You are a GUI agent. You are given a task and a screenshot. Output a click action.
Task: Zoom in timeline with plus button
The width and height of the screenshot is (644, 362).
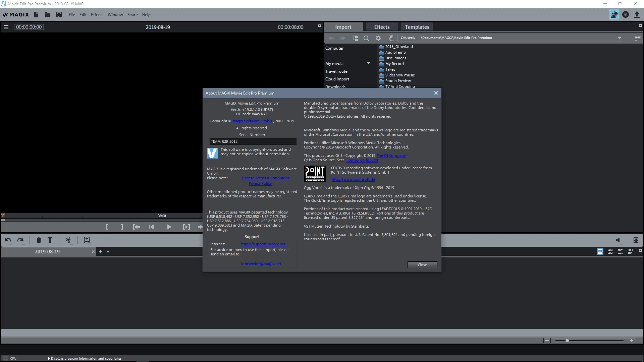pos(632,341)
